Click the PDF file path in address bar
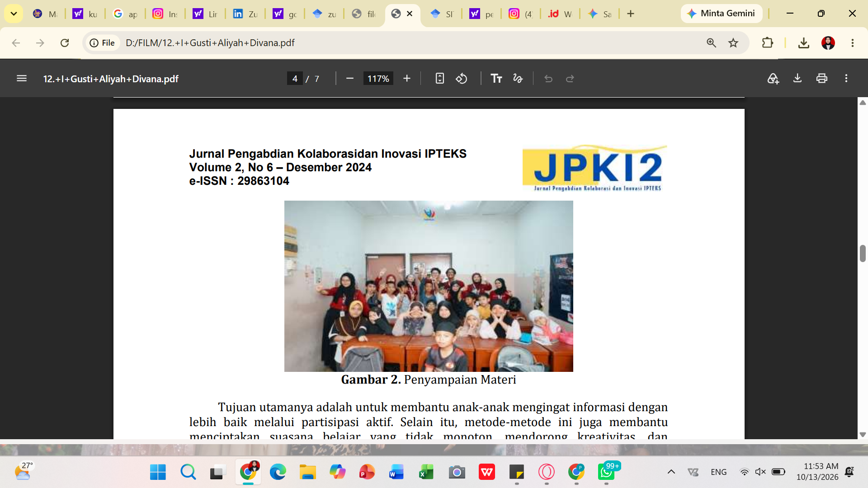Image resolution: width=868 pixels, height=488 pixels. pyautogui.click(x=210, y=43)
